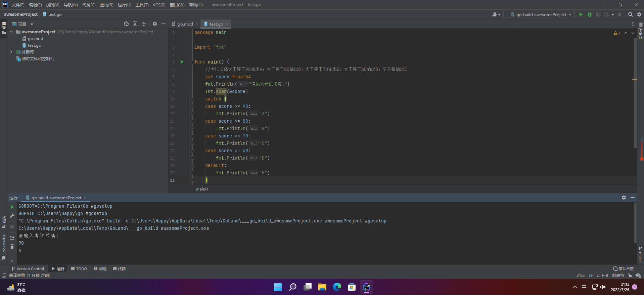Open Project panel options gear
The image size is (644, 295).
(155, 24)
